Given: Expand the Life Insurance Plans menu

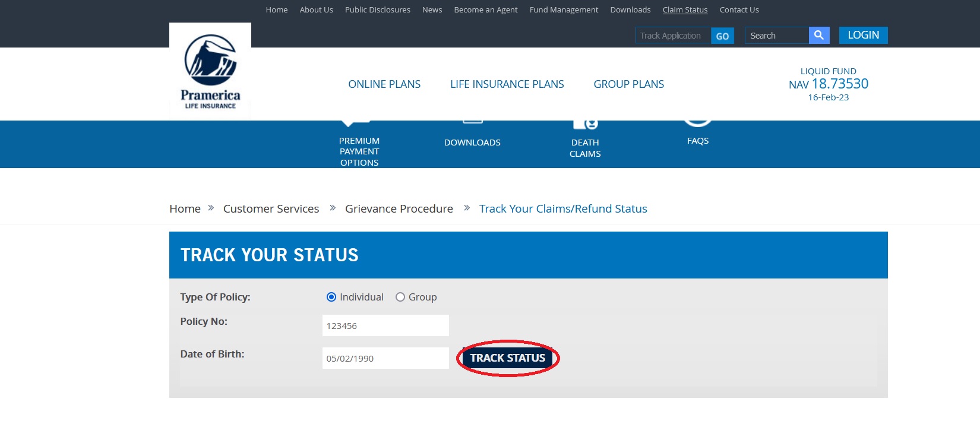Looking at the screenshot, I should tap(507, 84).
